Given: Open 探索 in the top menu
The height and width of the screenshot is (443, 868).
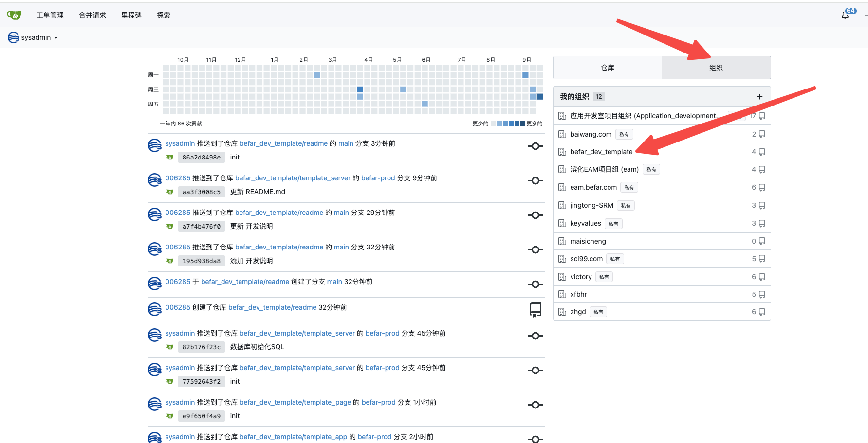Looking at the screenshot, I should pyautogui.click(x=164, y=15).
